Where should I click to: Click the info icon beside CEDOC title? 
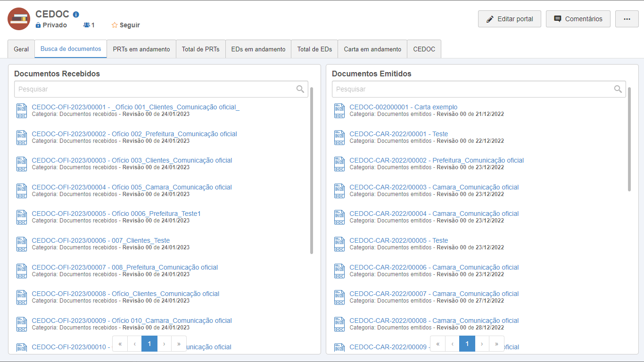pos(76,15)
